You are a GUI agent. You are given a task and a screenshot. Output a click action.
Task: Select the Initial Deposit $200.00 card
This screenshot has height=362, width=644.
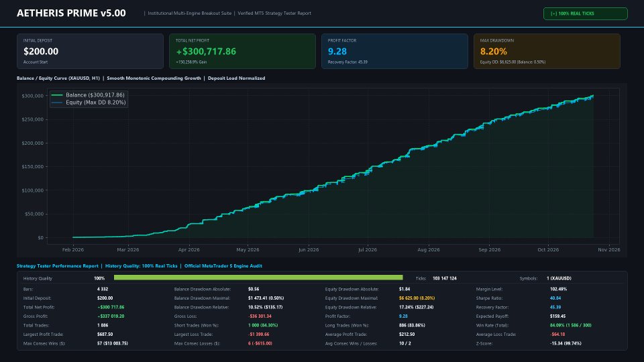(90, 52)
